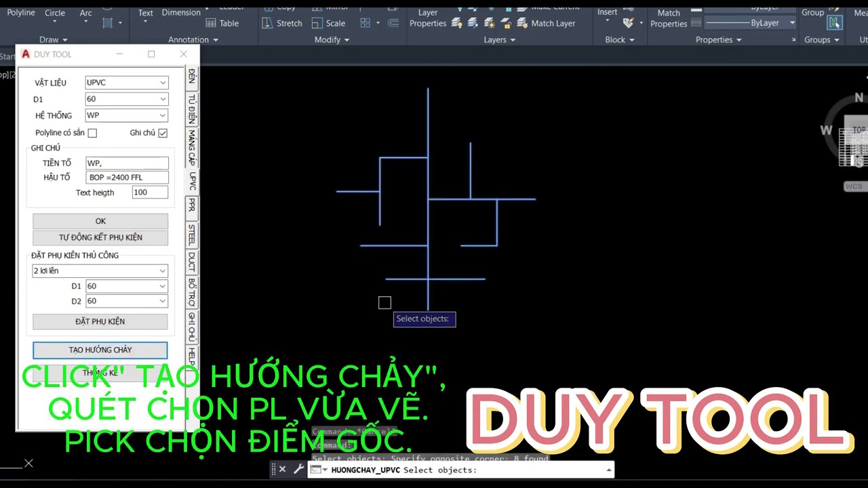Open the VẬT LIỆU material dropdown

(163, 83)
